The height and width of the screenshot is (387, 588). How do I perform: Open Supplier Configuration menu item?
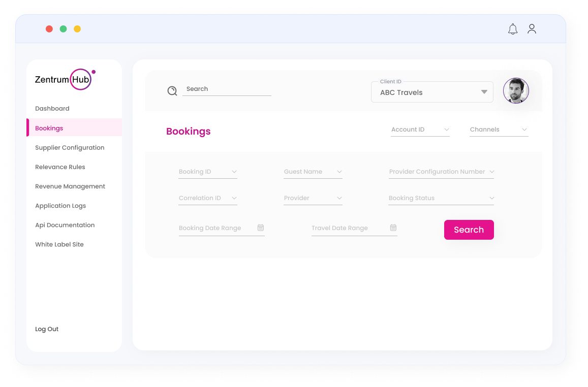click(x=70, y=148)
